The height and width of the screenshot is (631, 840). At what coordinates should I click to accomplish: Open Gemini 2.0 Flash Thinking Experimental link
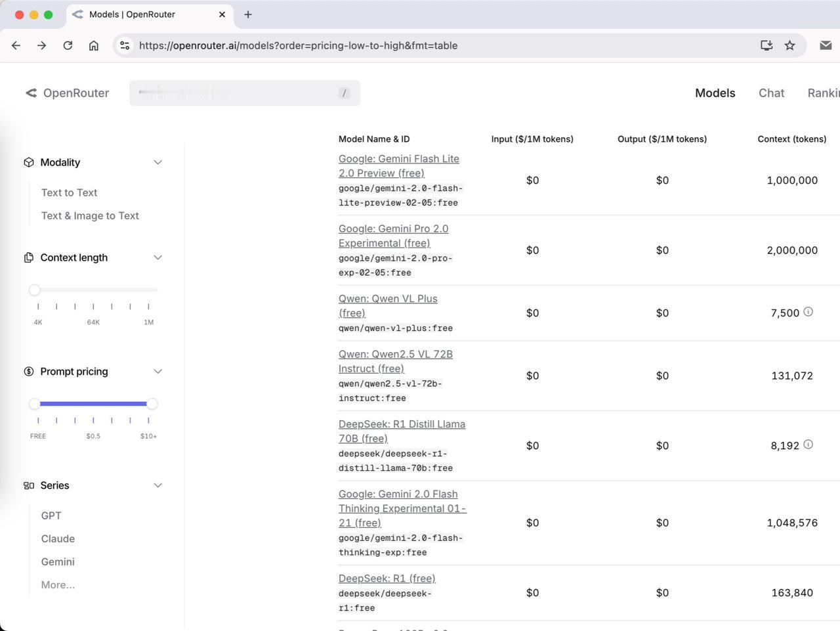coord(402,508)
